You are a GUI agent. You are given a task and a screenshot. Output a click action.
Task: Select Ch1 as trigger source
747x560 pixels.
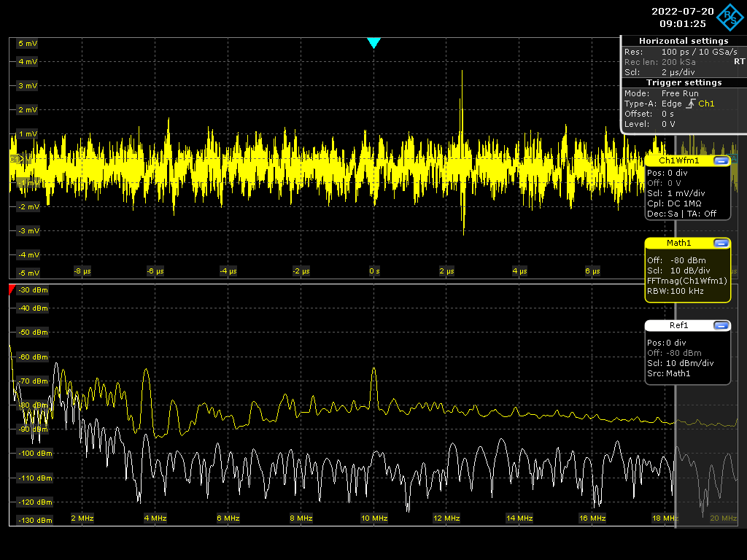[706, 104]
